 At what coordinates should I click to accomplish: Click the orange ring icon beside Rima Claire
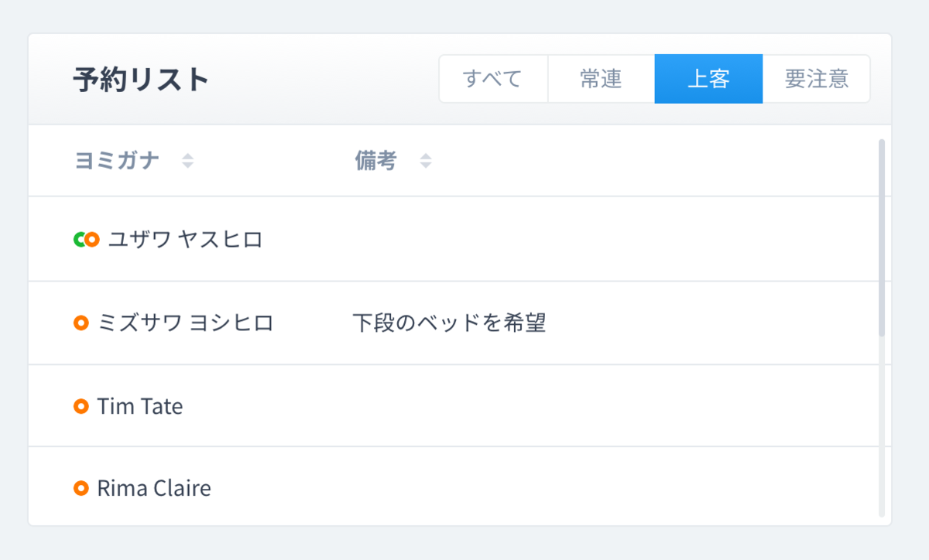click(x=81, y=488)
